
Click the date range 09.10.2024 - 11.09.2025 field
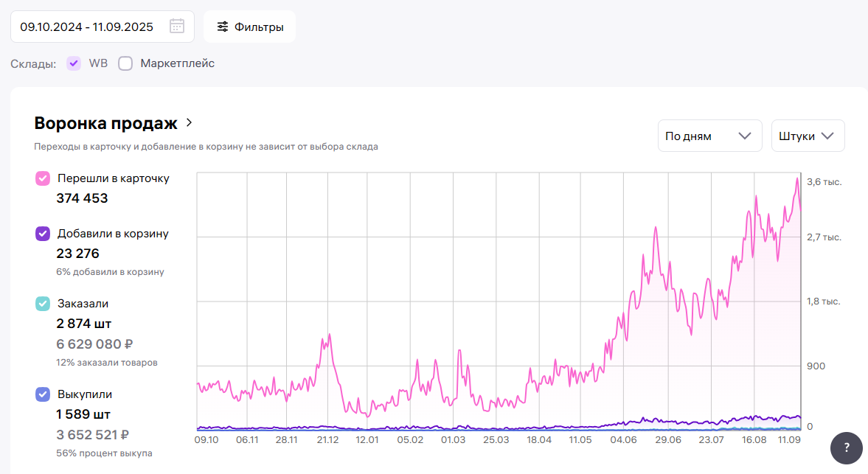87,27
